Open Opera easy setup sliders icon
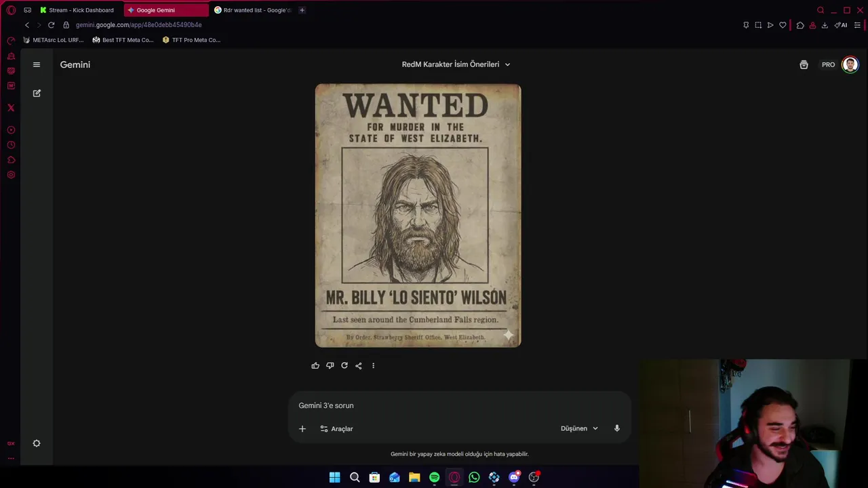This screenshot has height=488, width=868. [857, 25]
